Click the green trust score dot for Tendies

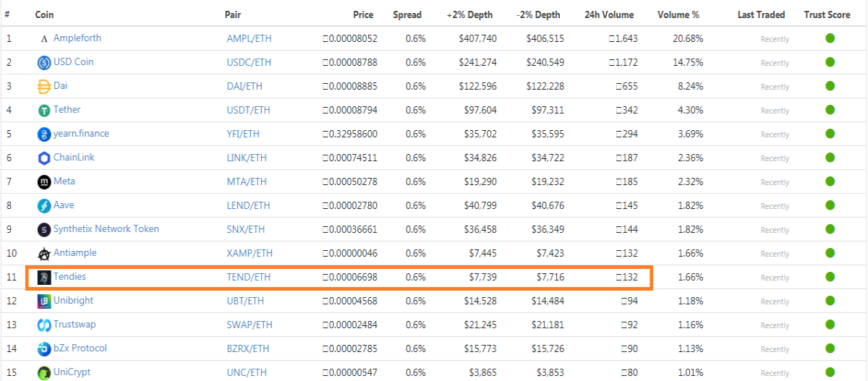[830, 277]
